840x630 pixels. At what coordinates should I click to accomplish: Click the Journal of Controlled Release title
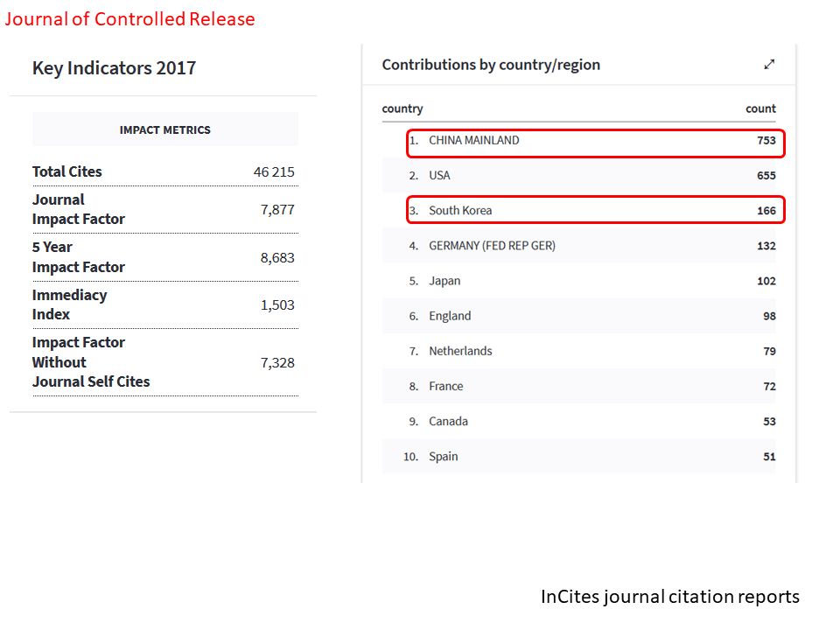tap(130, 19)
